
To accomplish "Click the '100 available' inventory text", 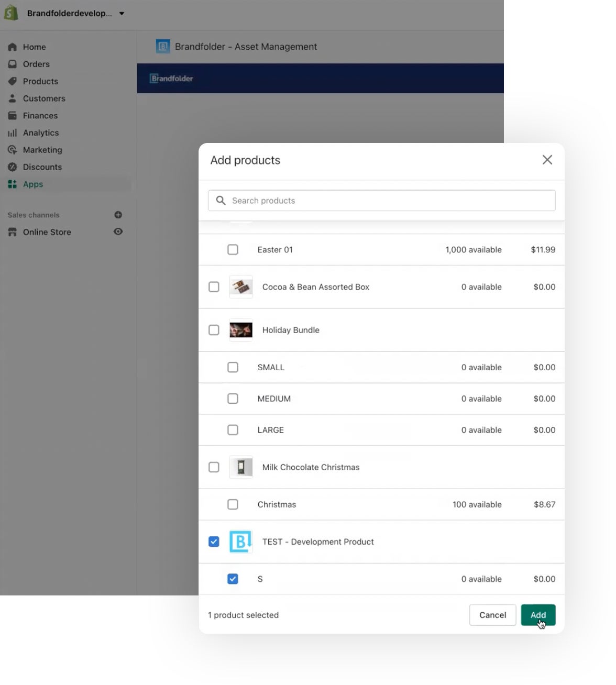I will (477, 504).
